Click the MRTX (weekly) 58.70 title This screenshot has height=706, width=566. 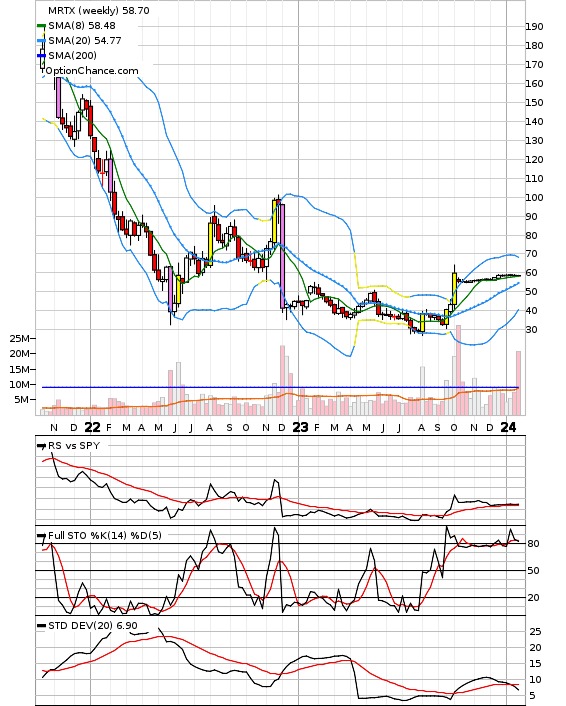(99, 10)
